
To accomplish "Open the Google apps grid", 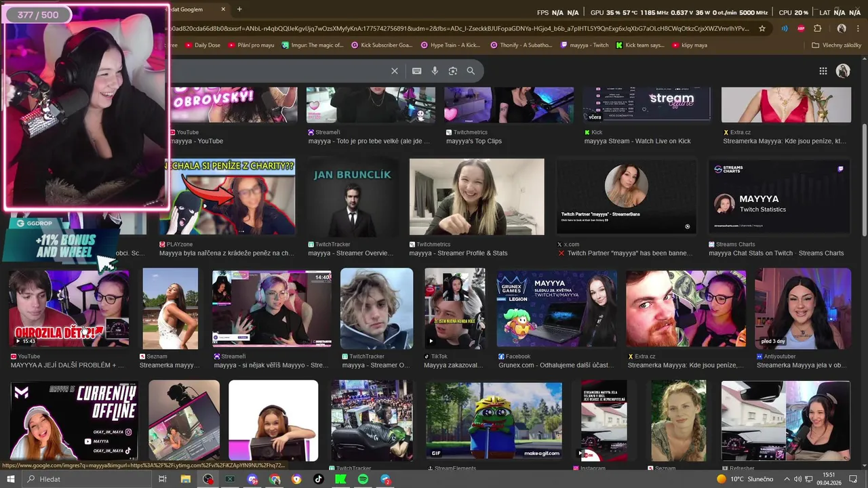I will 823,71.
